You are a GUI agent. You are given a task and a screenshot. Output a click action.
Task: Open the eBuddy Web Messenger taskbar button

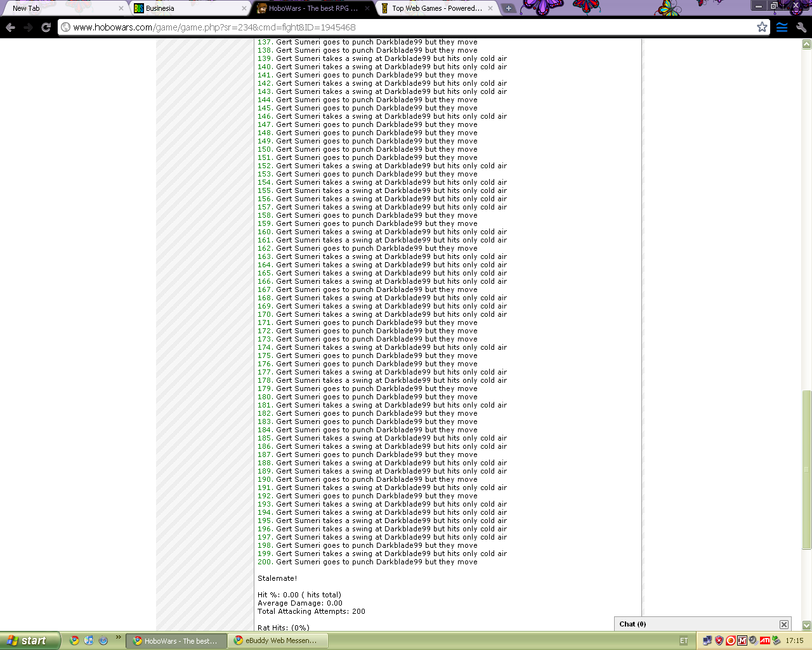click(x=278, y=641)
